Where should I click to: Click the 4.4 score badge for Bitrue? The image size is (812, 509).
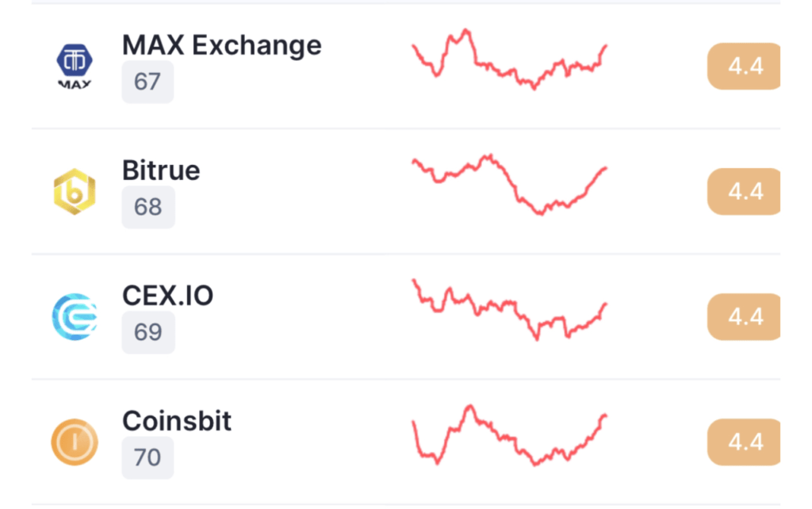744,192
